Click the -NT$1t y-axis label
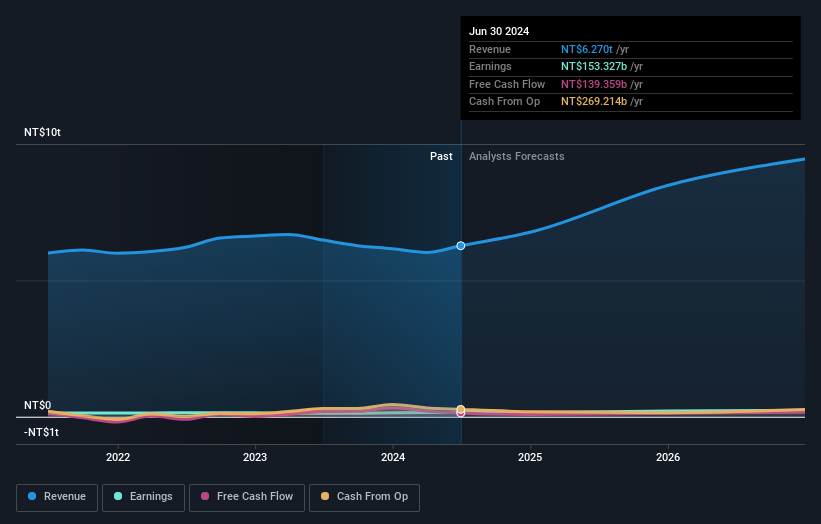 pyautogui.click(x=41, y=432)
